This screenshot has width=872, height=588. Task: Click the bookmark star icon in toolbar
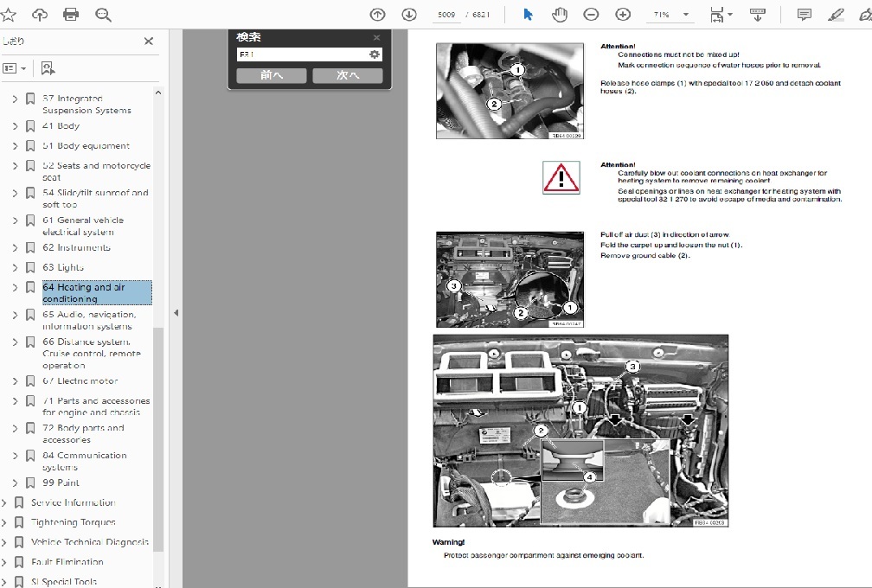(10, 15)
